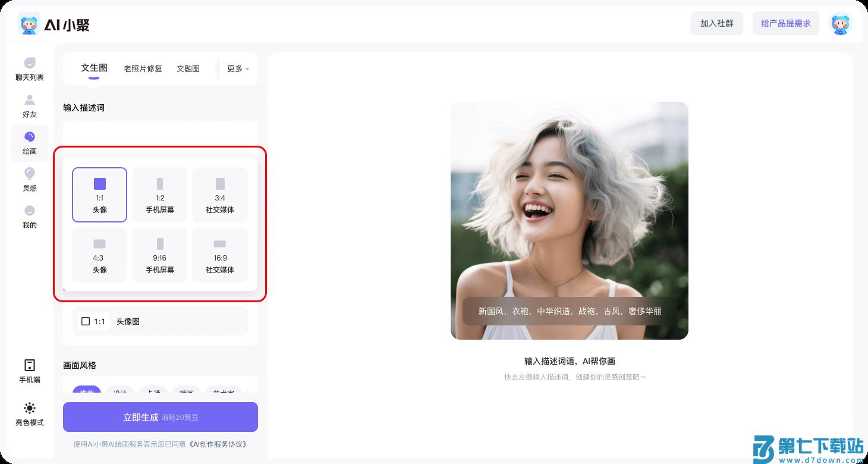Image resolution: width=868 pixels, height=464 pixels.
Task: Expand the 更多 dropdown
Action: click(x=237, y=68)
